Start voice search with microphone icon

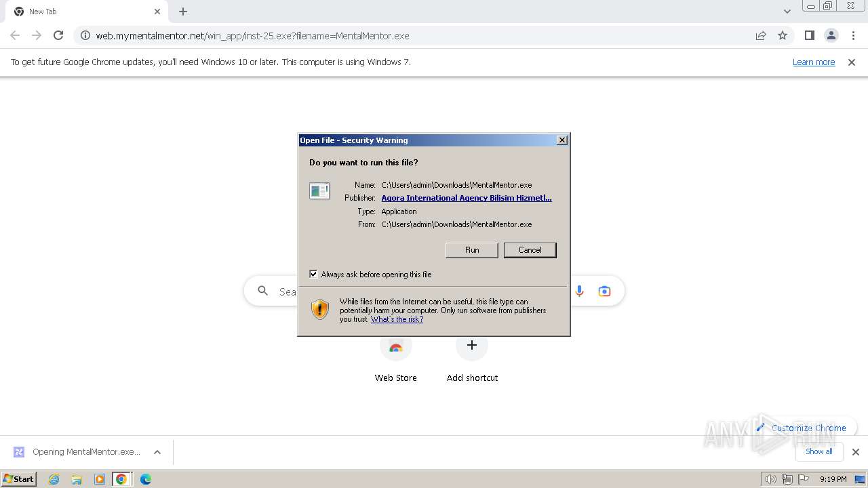[x=579, y=291]
